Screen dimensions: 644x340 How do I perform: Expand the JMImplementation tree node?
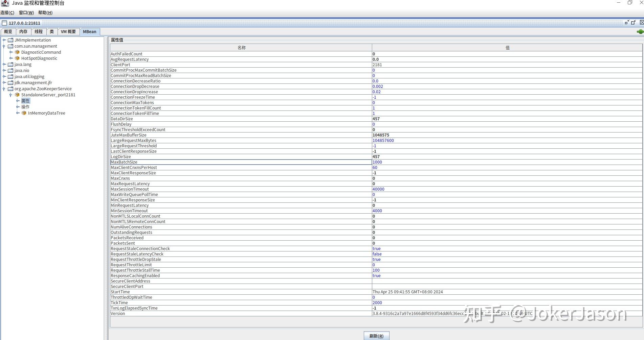click(4, 40)
